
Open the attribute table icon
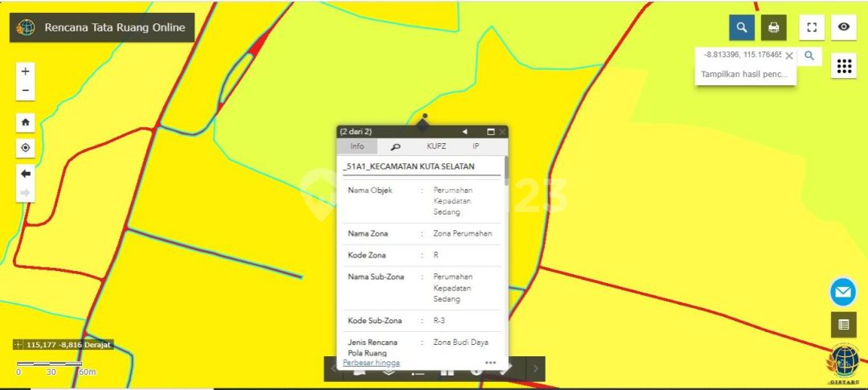(x=843, y=325)
